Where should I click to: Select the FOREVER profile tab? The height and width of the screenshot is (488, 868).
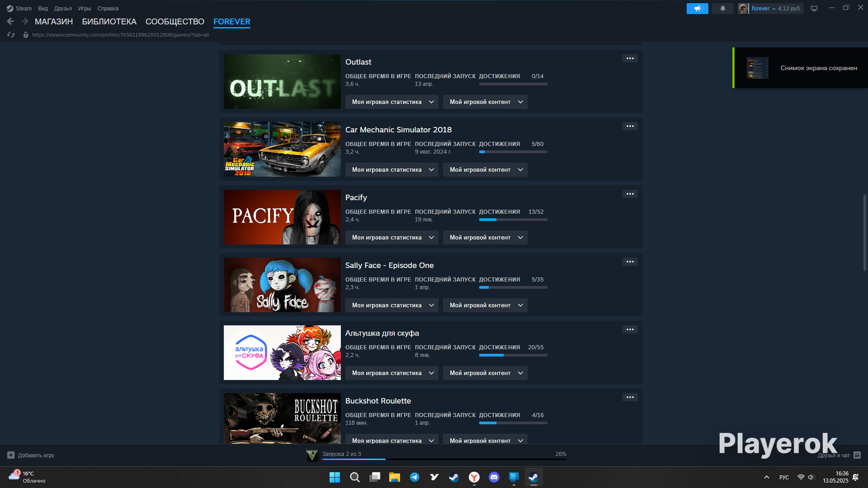coord(232,21)
